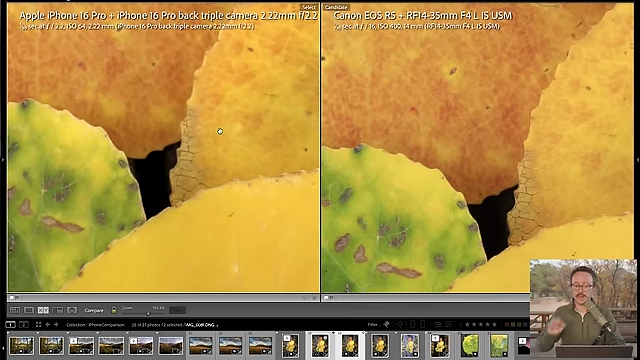This screenshot has height=360, width=640.
Task: Click the Select badge on left pane
Action: 309,7
